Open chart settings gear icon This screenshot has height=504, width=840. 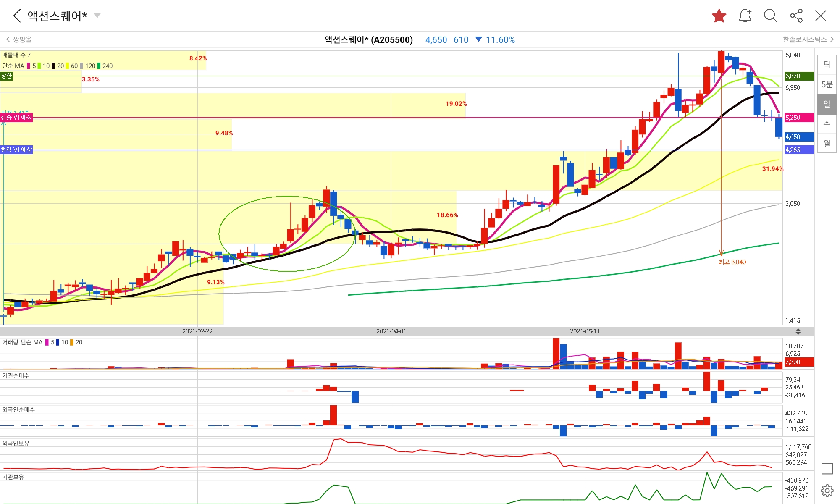click(827, 490)
